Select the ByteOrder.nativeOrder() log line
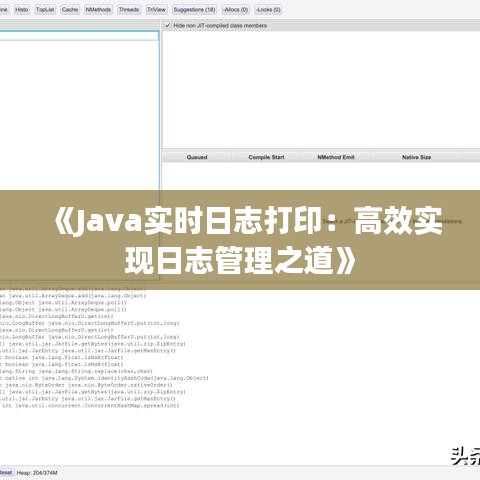This screenshot has width=480, height=480. tap(86, 385)
